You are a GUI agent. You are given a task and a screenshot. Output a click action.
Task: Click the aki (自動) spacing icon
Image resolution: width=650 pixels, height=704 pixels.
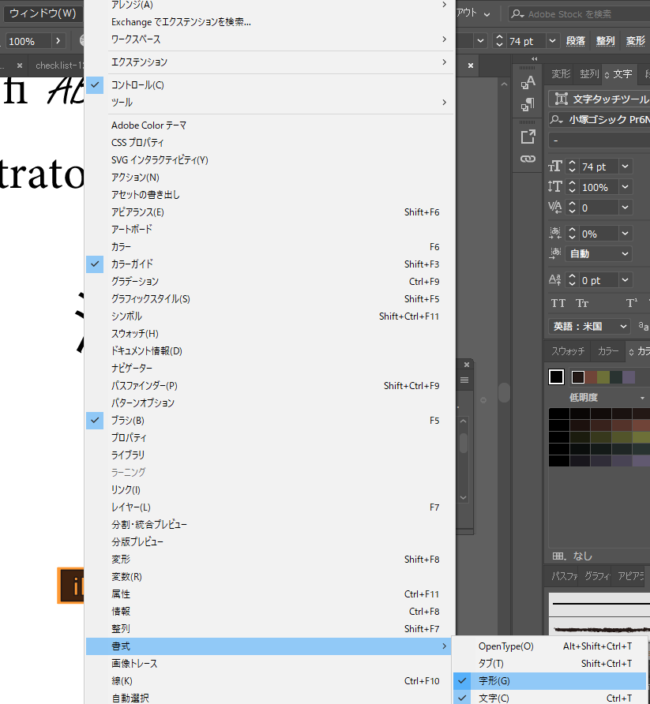[x=555, y=253]
